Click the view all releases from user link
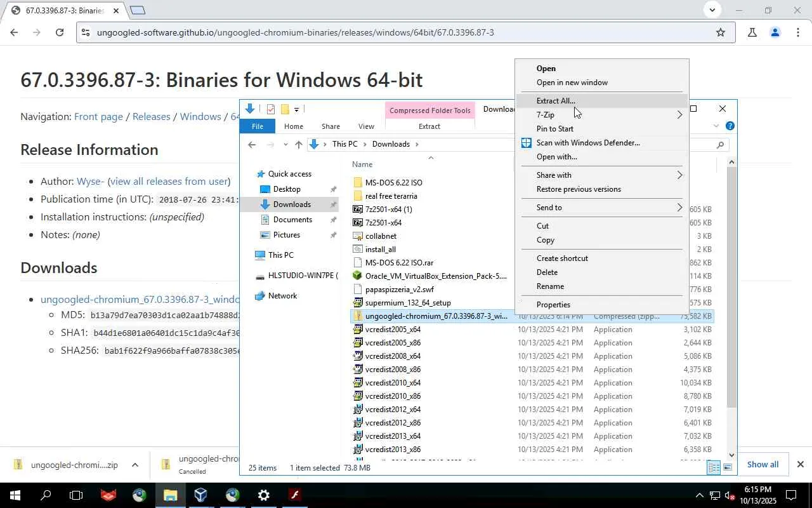 pyautogui.click(x=169, y=182)
